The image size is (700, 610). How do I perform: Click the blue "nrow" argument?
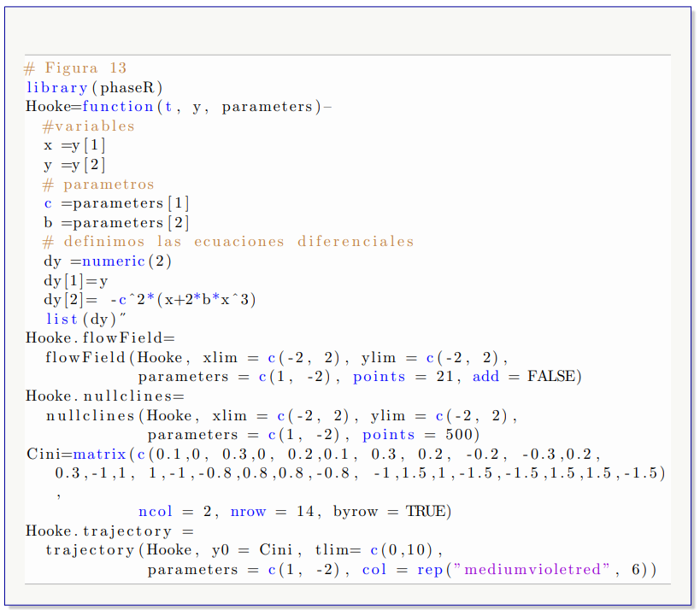[x=248, y=512]
